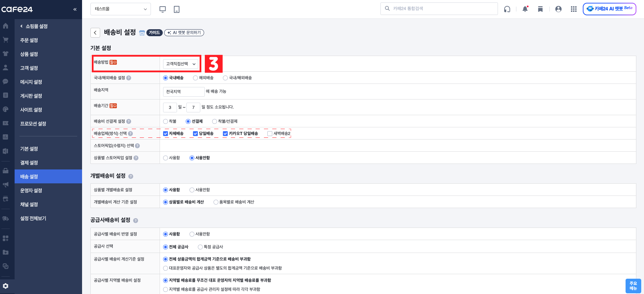Open the 테스트몰 shop selector dropdown

[121, 9]
